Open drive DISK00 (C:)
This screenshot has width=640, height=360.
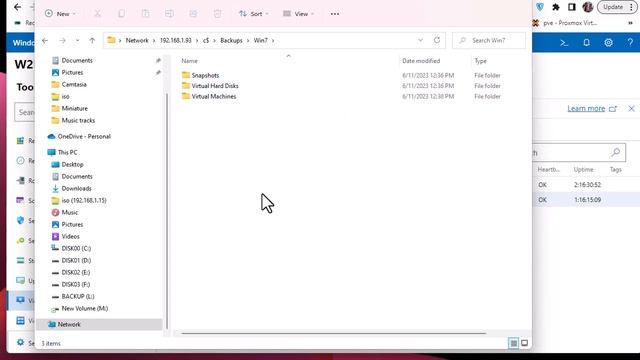(x=76, y=248)
